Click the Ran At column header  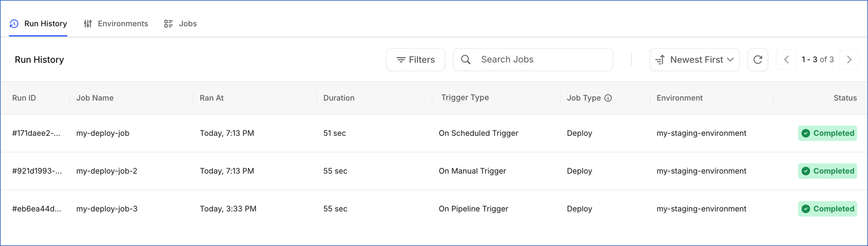pos(212,98)
